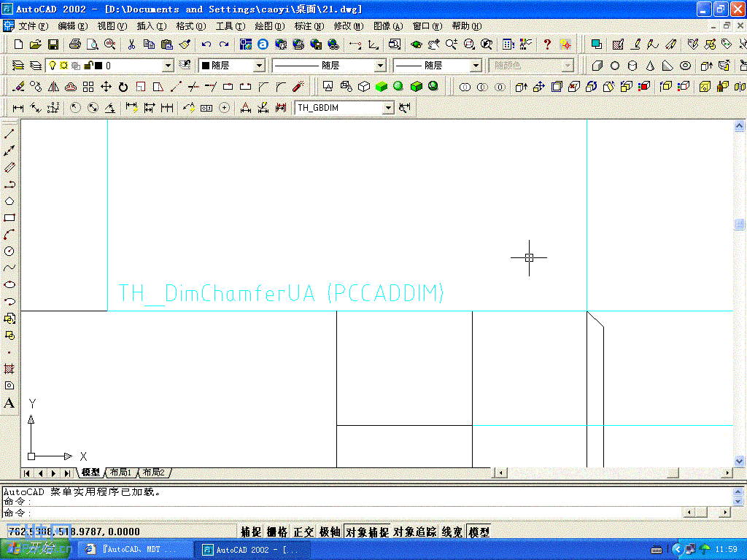747x560 pixels.
Task: Click the Windows 开始 Start button
Action: [36, 549]
